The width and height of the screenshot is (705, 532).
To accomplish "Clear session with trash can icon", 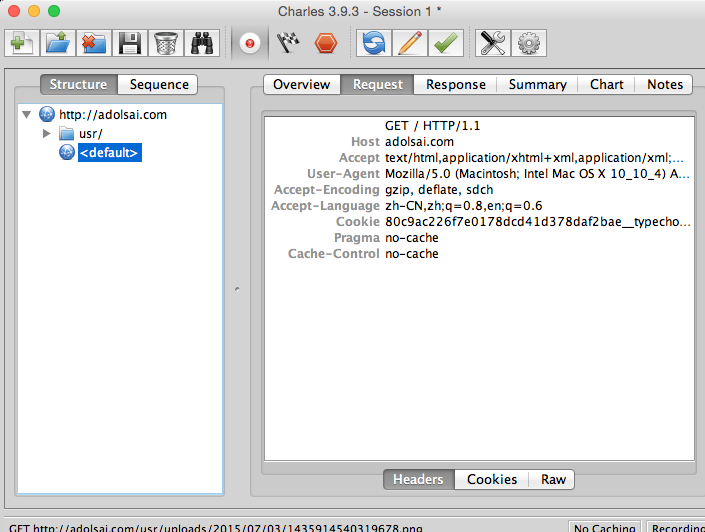I will pyautogui.click(x=165, y=43).
